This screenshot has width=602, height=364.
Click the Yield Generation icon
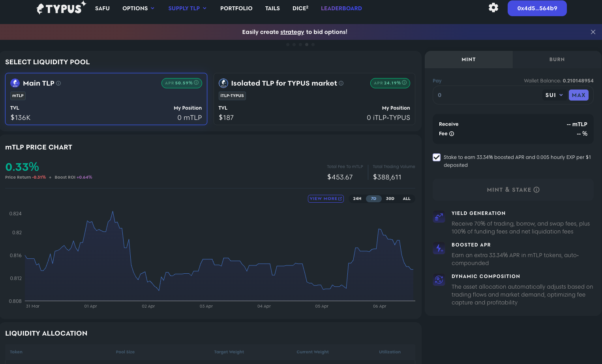click(439, 217)
